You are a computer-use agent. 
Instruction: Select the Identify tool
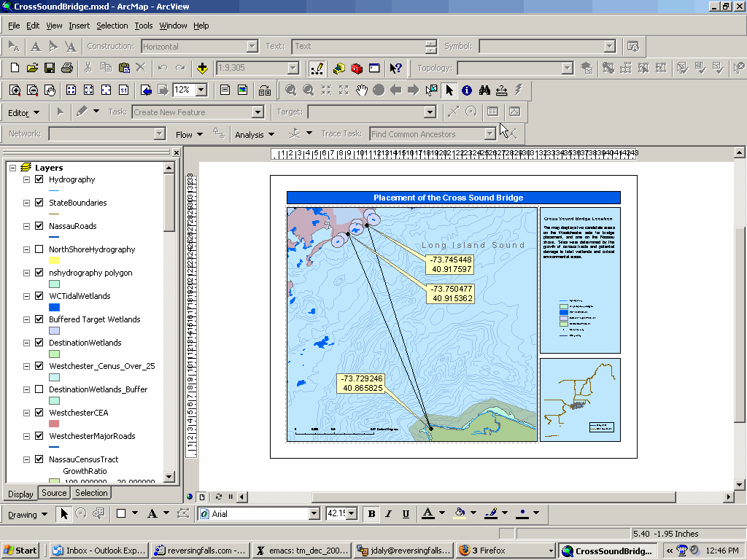click(466, 90)
